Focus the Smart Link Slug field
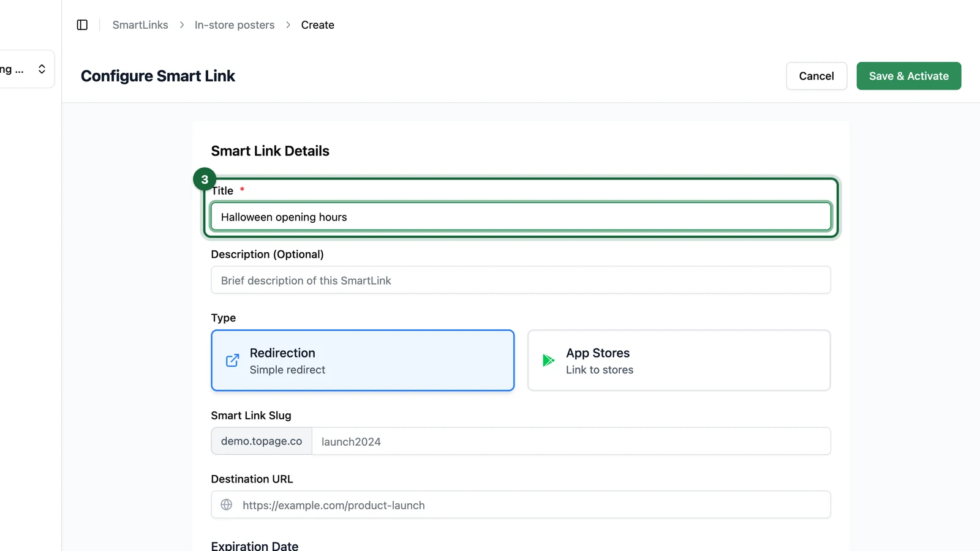Screen dimensions: 980x551 571,441
